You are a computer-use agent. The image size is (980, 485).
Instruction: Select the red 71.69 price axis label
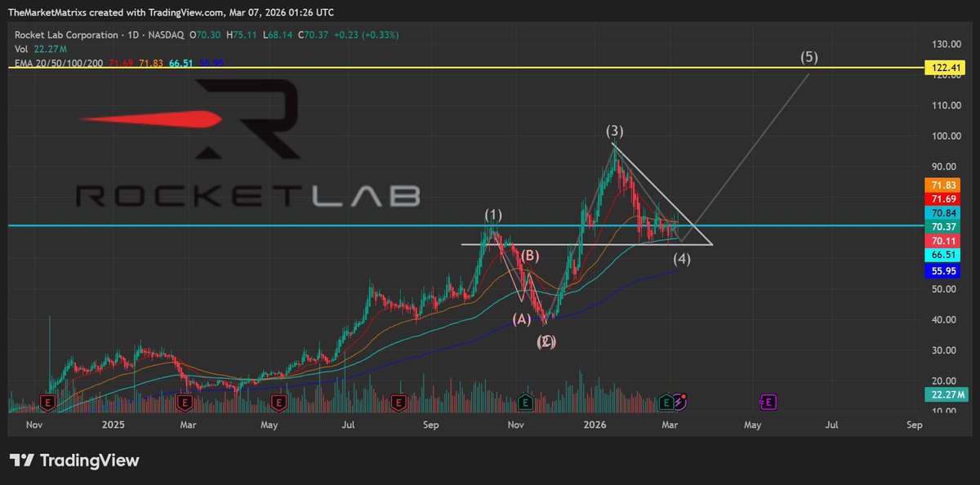[x=942, y=199]
